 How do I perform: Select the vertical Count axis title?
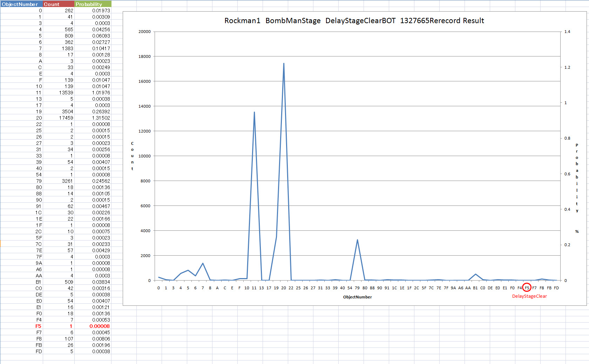pos(132,156)
